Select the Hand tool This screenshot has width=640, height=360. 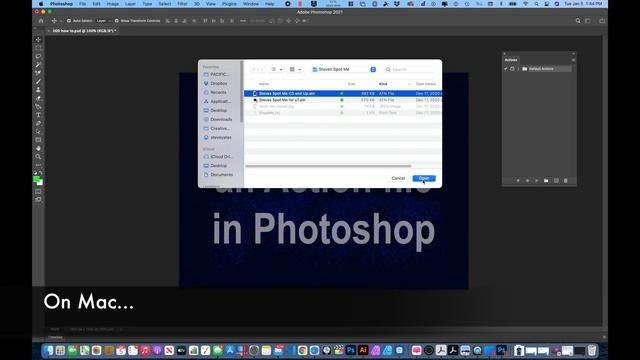(x=38, y=149)
